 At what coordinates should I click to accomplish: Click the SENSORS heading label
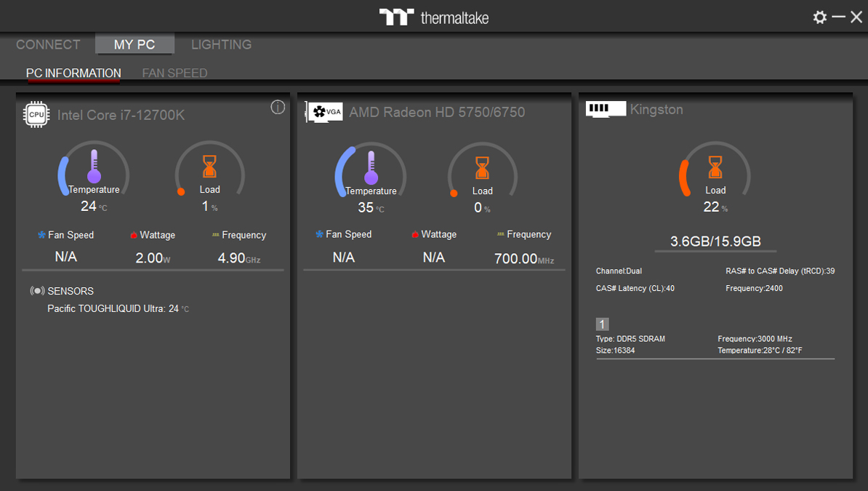[x=71, y=291]
